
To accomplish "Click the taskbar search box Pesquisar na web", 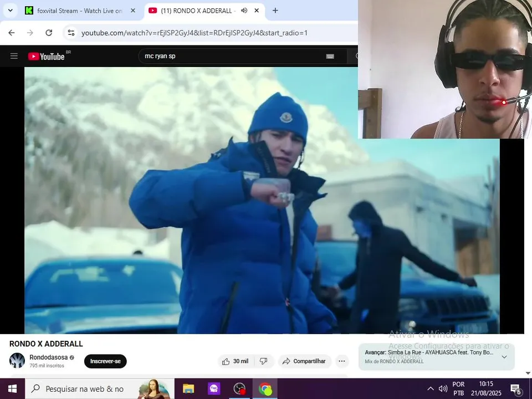I will click(100, 389).
